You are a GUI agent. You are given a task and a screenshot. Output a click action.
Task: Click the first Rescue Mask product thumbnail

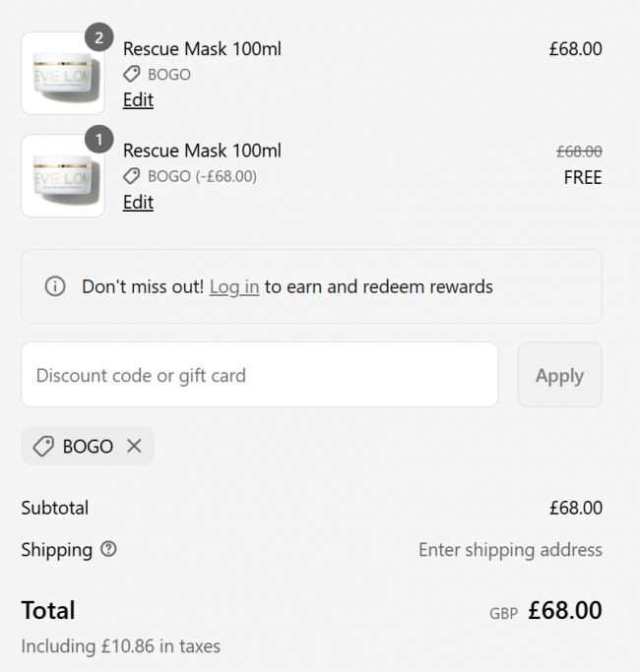[x=62, y=74]
